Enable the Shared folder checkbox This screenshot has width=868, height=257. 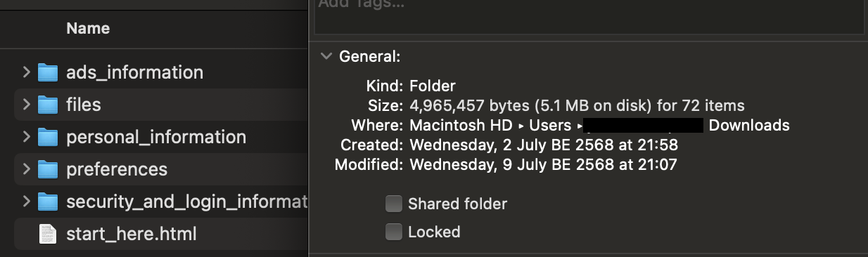pyautogui.click(x=394, y=204)
